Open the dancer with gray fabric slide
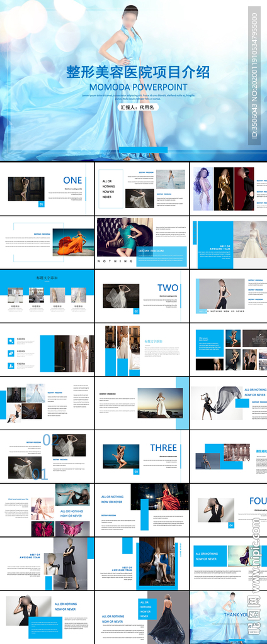The image size is (267, 644). [229, 403]
